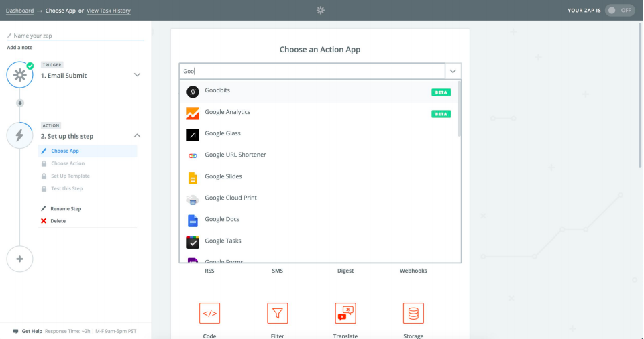
Task: Insert step between trigger and action
Action: click(x=19, y=103)
